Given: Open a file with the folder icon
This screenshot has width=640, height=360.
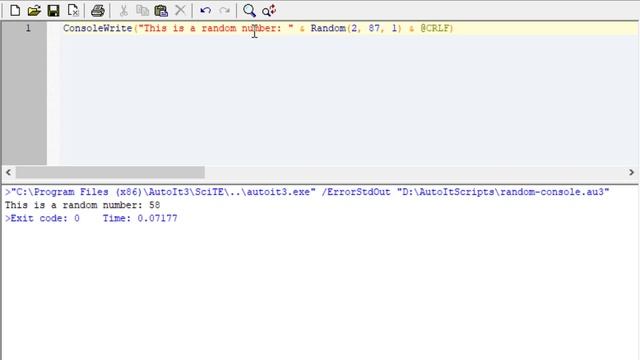Looking at the screenshot, I should coord(34,10).
